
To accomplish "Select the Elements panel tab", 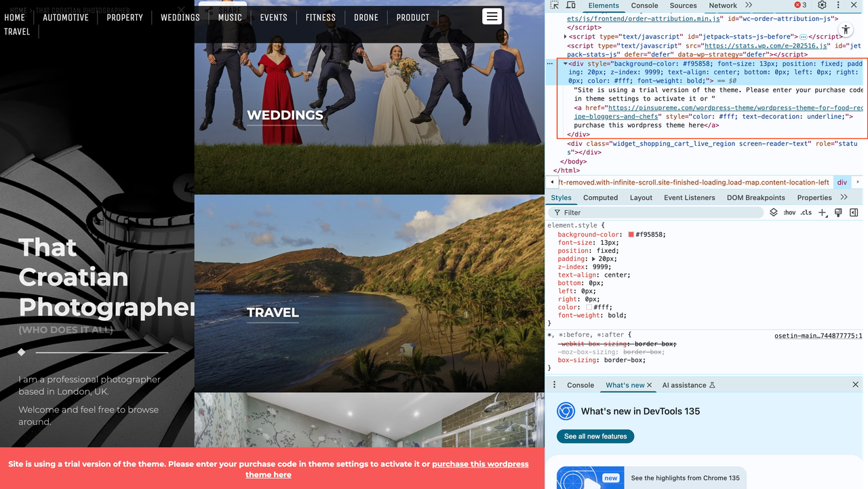I will pyautogui.click(x=604, y=5).
